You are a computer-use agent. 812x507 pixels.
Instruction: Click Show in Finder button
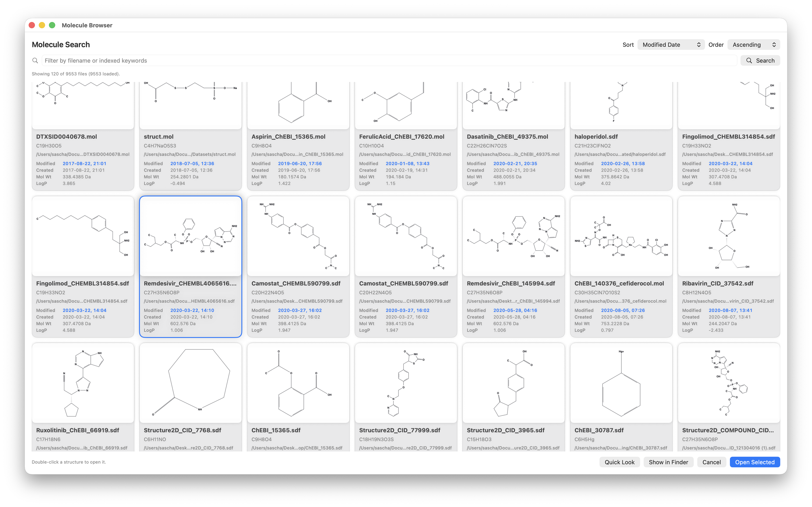668,462
